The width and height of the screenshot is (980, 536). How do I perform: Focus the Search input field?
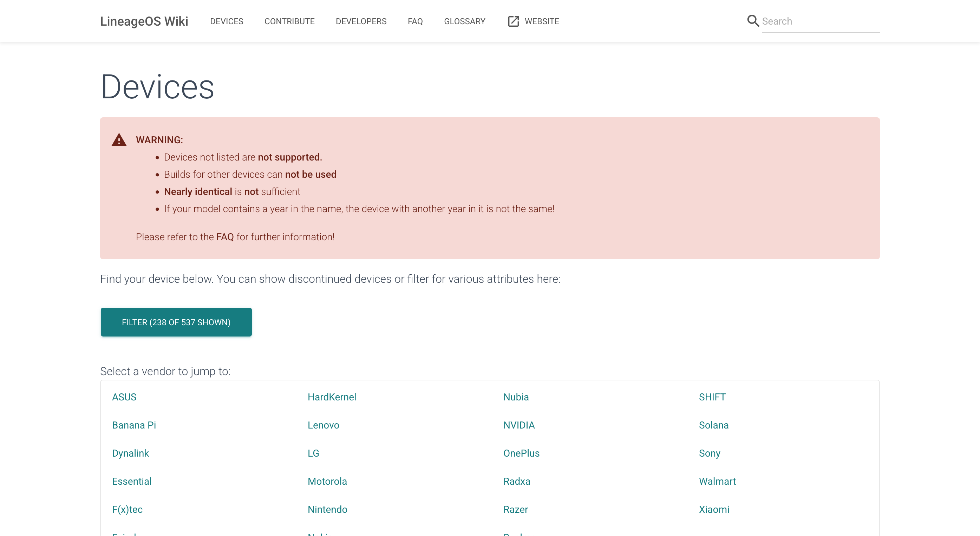click(821, 21)
